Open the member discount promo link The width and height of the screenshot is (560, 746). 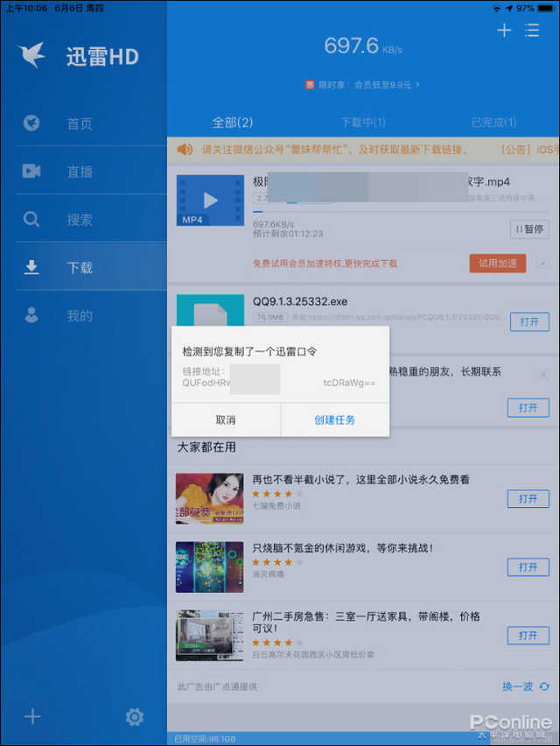tap(363, 85)
